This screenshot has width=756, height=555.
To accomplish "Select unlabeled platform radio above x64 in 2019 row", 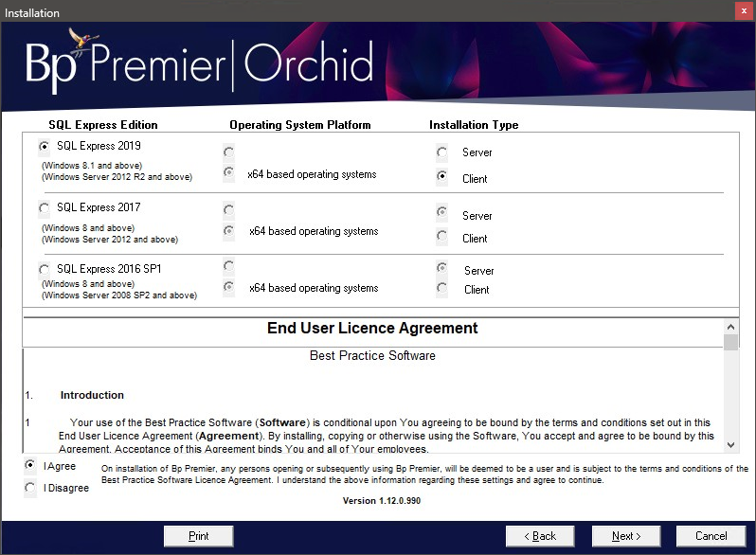I will point(229,152).
